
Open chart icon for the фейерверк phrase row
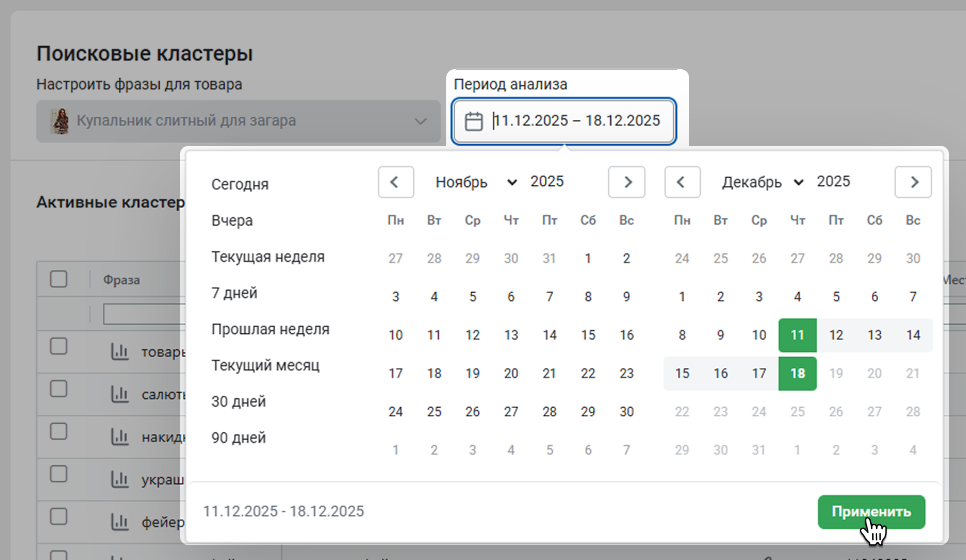point(120,522)
